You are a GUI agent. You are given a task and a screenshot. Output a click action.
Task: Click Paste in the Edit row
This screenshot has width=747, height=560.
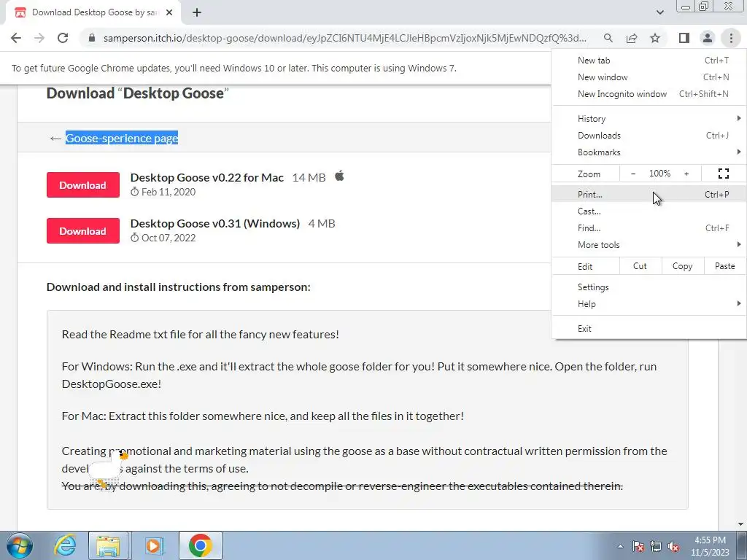coord(724,266)
